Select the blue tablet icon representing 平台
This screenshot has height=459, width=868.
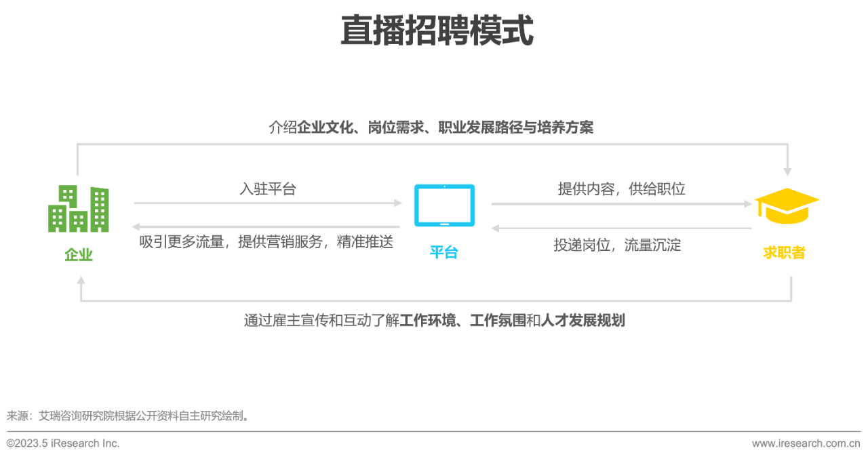[x=444, y=205]
